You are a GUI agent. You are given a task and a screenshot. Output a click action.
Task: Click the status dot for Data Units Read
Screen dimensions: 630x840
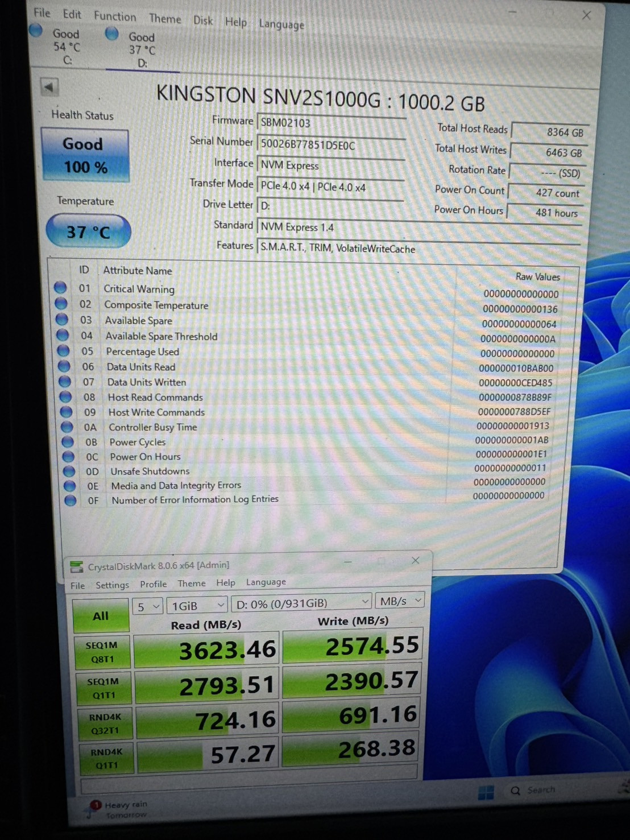click(64, 366)
